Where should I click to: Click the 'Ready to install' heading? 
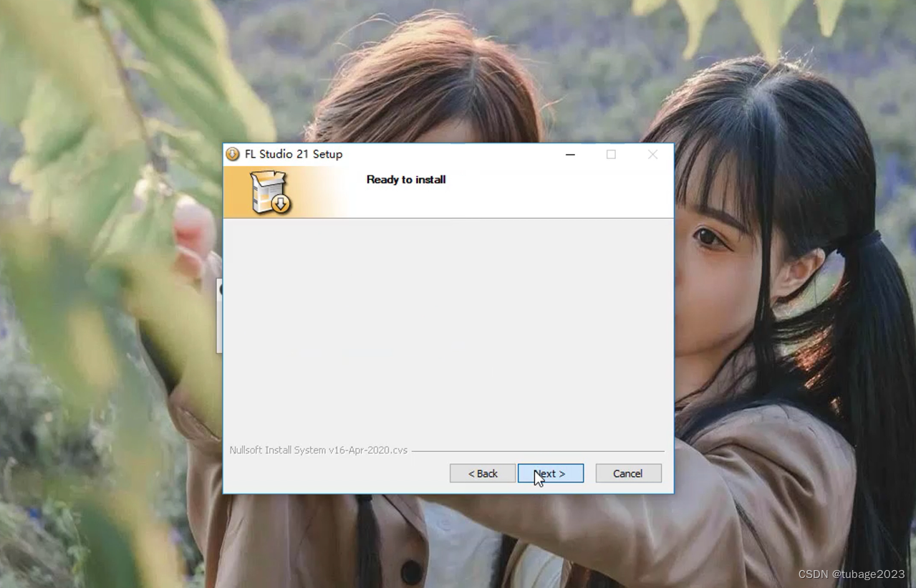(x=406, y=180)
